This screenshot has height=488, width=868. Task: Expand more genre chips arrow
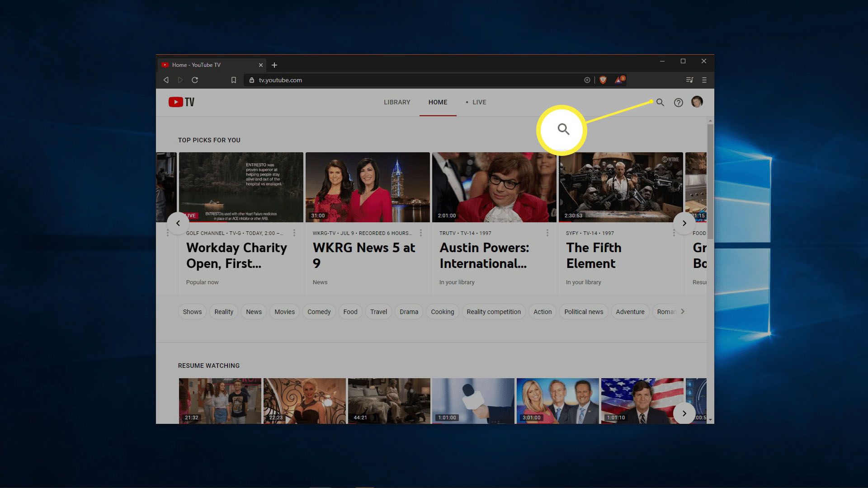(683, 311)
